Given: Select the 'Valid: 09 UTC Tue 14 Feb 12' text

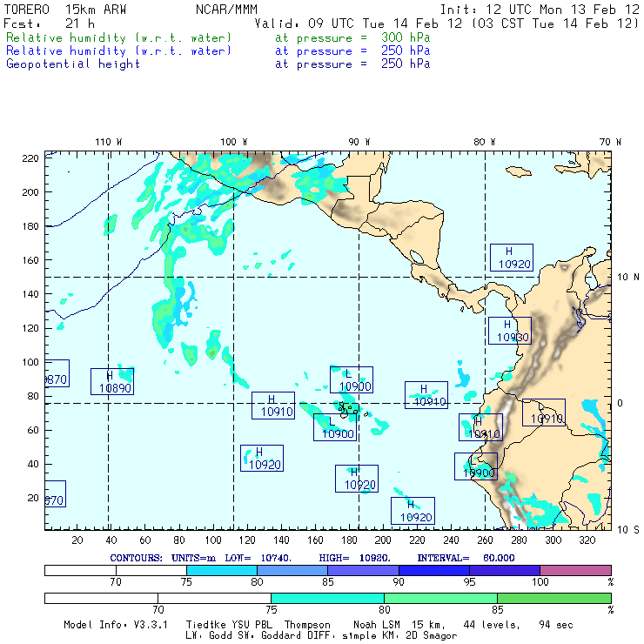Looking at the screenshot, I should pyautogui.click(x=359, y=23).
